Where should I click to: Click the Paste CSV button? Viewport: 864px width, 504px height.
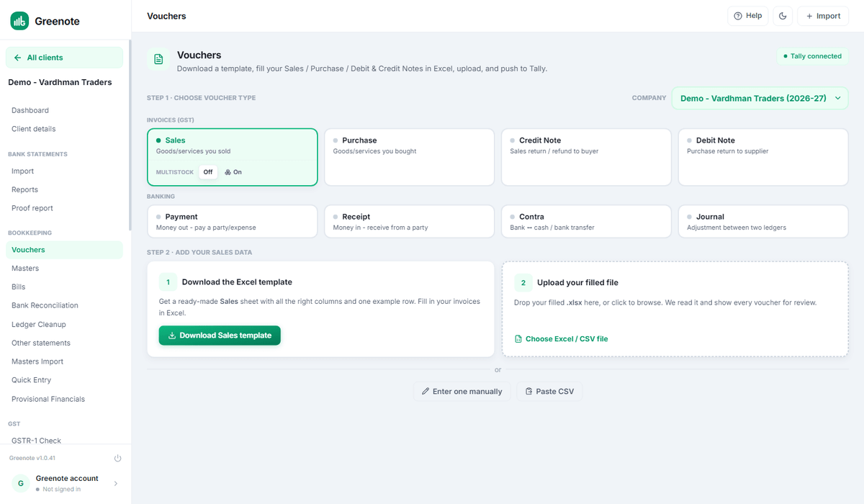(549, 391)
